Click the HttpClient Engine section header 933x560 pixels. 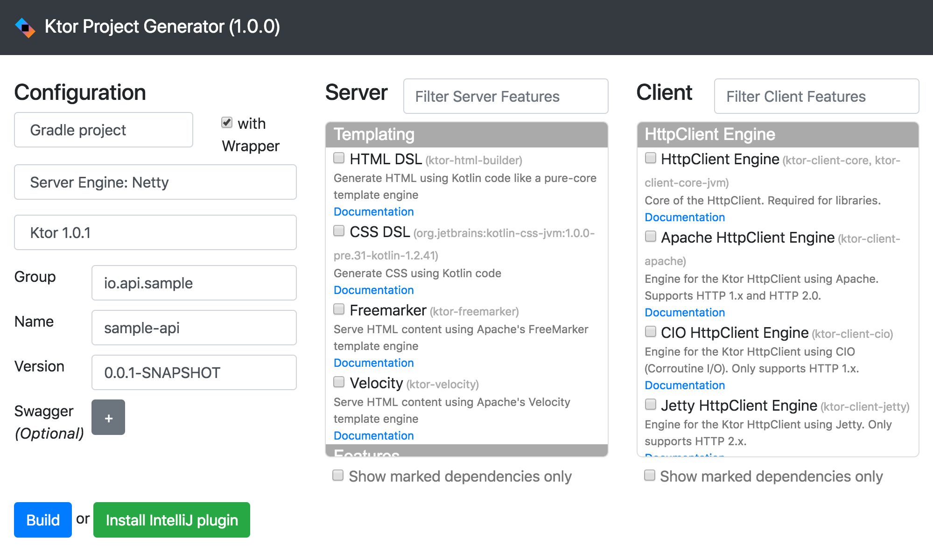click(778, 134)
